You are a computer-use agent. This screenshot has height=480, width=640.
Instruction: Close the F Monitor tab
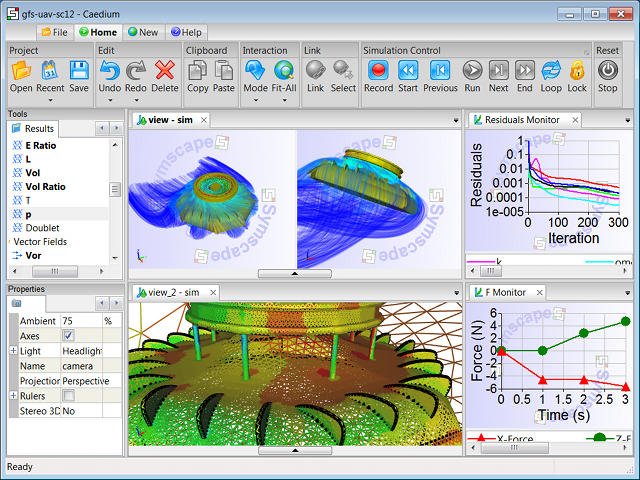(x=540, y=292)
